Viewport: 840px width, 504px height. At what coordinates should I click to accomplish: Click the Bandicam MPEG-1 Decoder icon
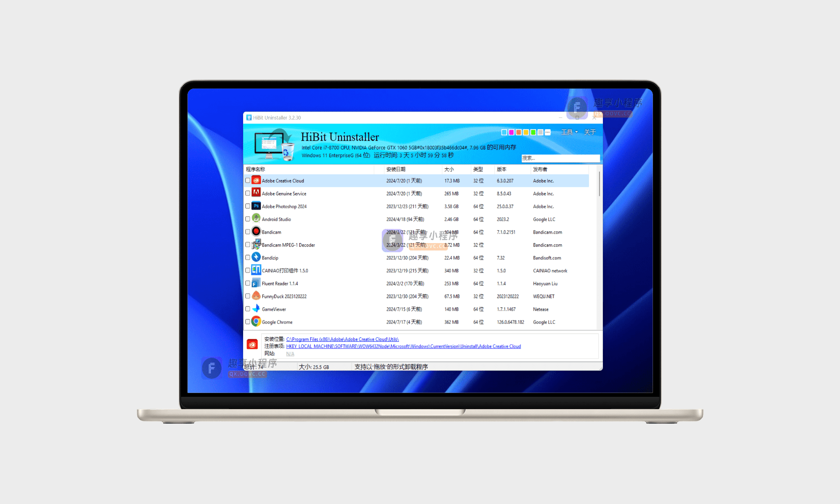[x=256, y=244]
